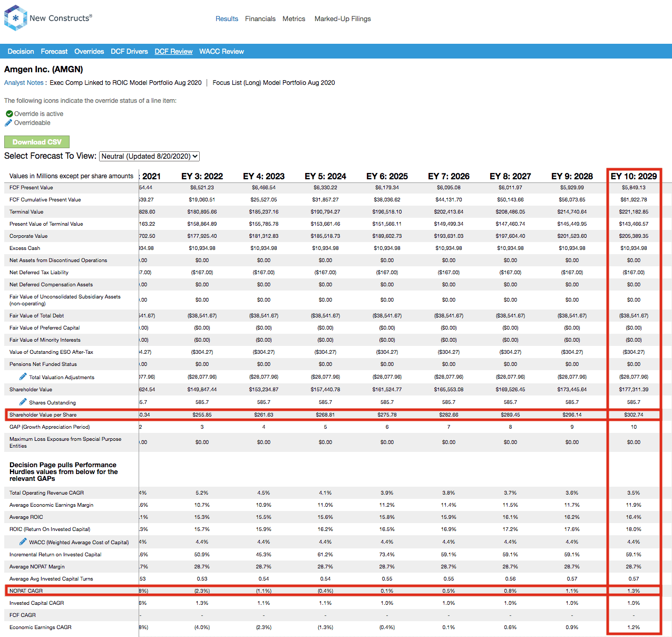Click the 1.3% NOPAT CAGR value for 2029
The height and width of the screenshot is (637, 672).
[x=634, y=591]
